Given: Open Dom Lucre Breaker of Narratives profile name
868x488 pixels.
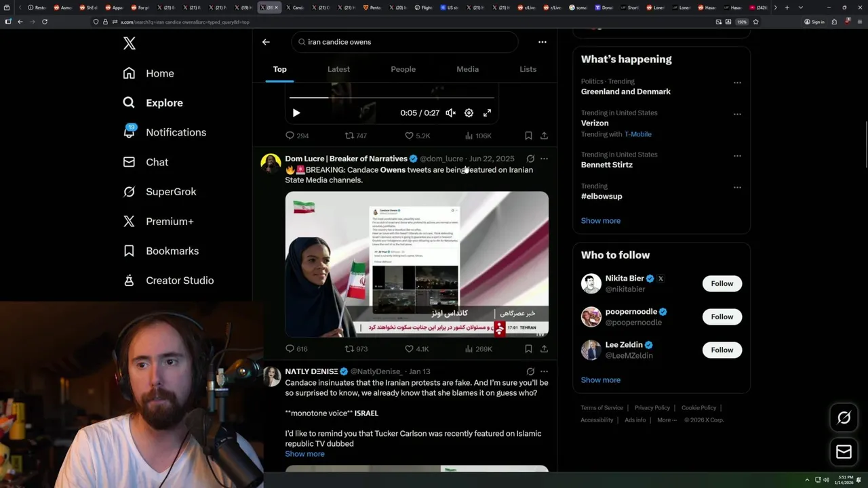Looking at the screenshot, I should point(346,159).
